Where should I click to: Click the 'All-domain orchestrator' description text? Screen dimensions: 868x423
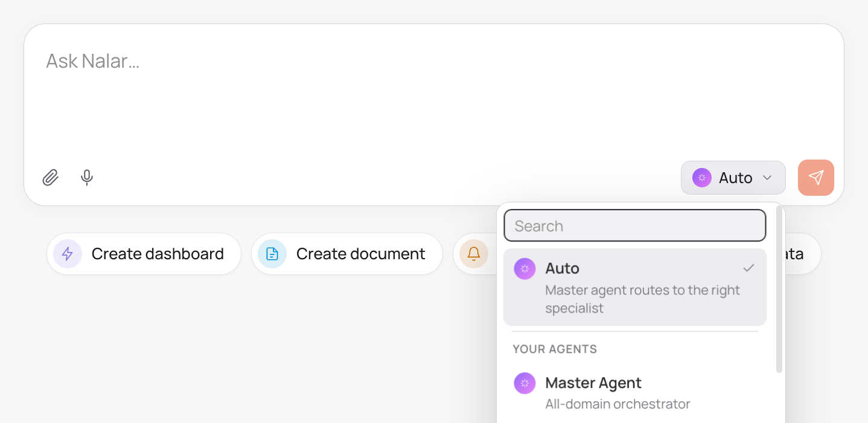617,404
